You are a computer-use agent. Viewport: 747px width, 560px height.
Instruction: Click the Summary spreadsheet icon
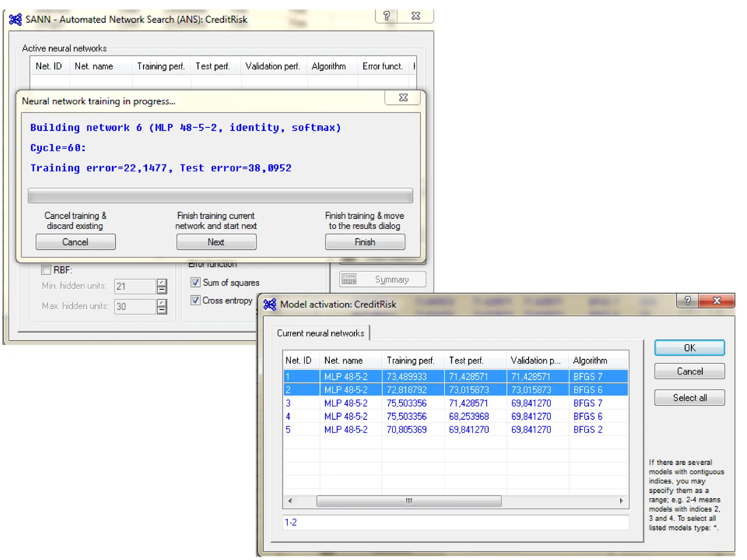349,279
